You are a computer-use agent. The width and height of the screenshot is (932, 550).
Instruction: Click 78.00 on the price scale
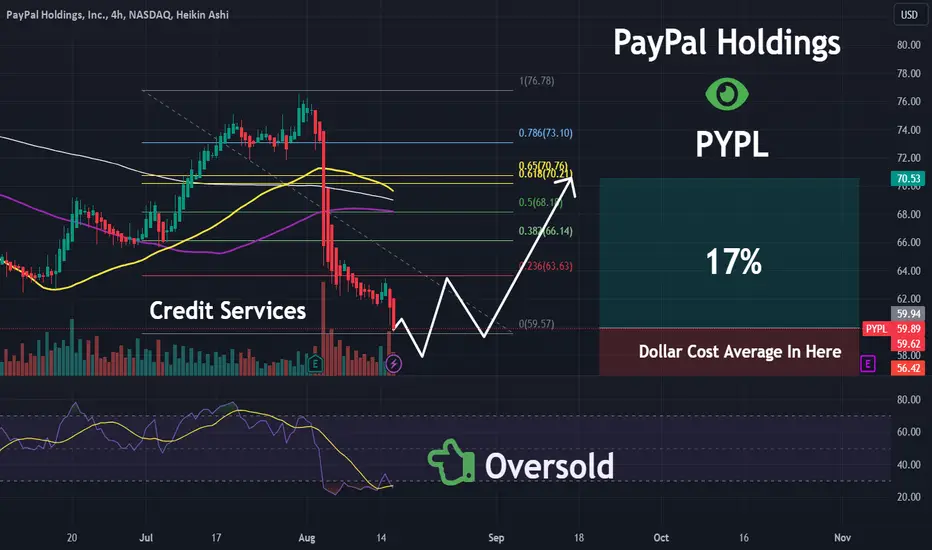(909, 74)
